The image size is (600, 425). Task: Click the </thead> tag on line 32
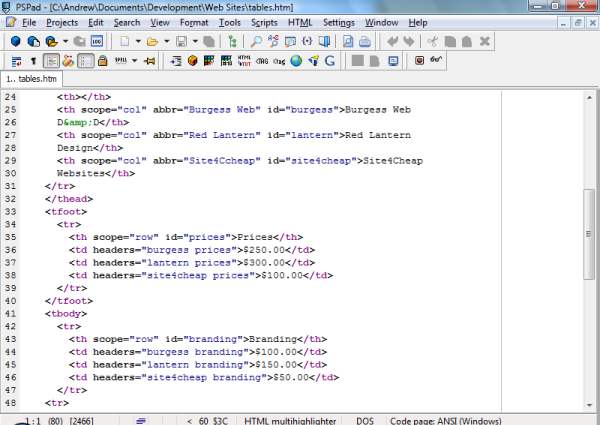tap(69, 199)
